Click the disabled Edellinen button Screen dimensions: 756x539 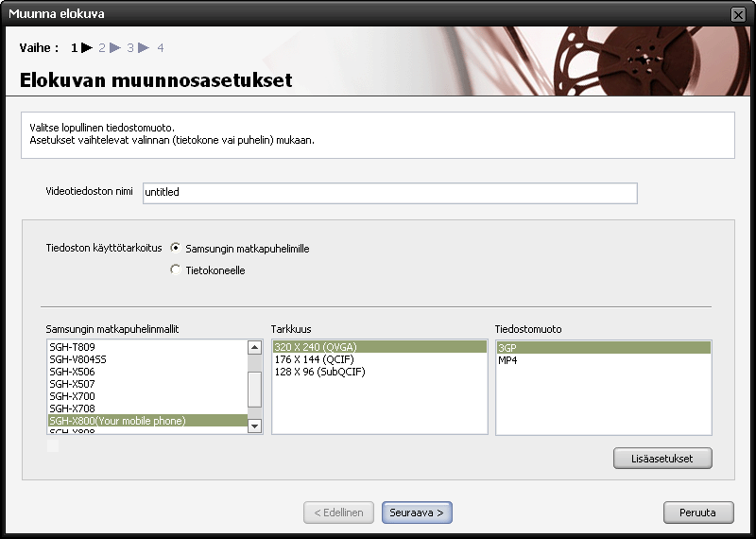338,513
